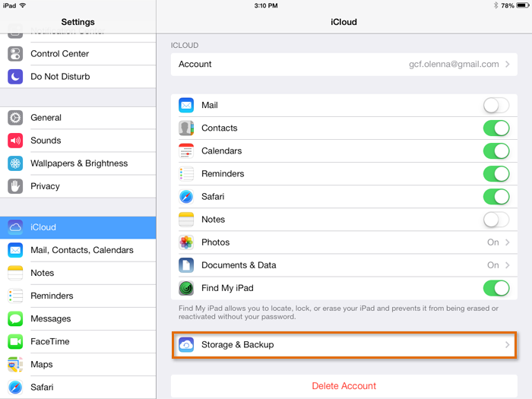Tap the iCloud cloud icon in sidebar
This screenshot has height=399, width=532.
(15, 227)
